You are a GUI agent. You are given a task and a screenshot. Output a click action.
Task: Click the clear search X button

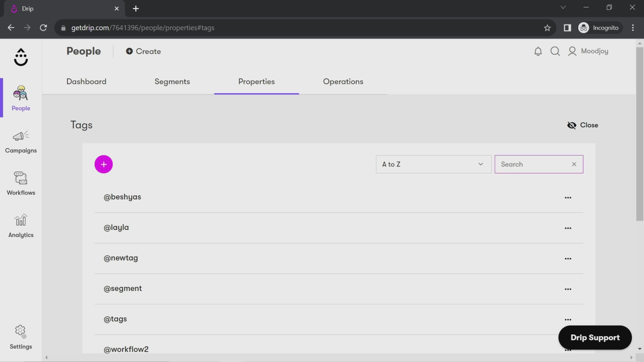click(574, 164)
